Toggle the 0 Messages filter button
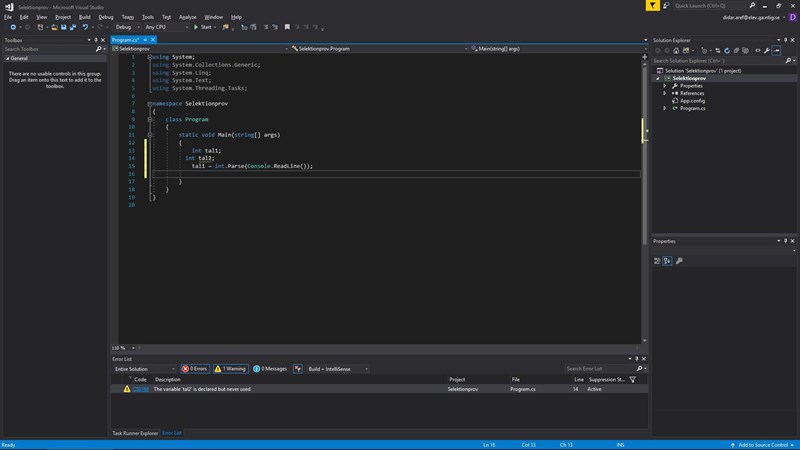This screenshot has width=800, height=450. click(x=271, y=368)
